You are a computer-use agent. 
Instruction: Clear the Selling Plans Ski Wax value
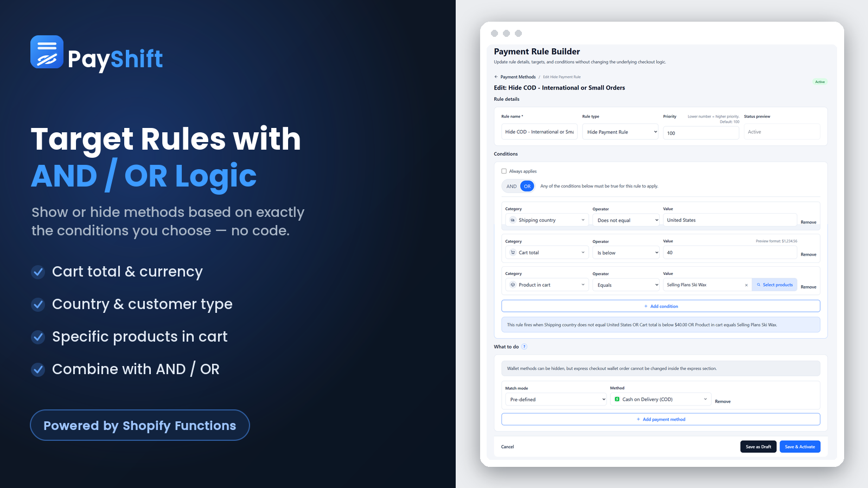[x=746, y=285]
